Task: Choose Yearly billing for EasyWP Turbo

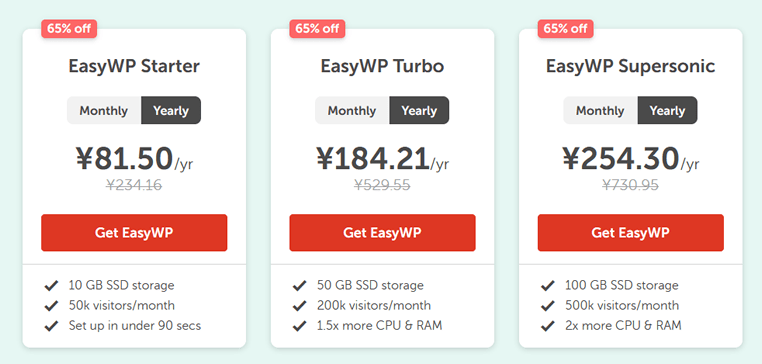Action: 419,110
